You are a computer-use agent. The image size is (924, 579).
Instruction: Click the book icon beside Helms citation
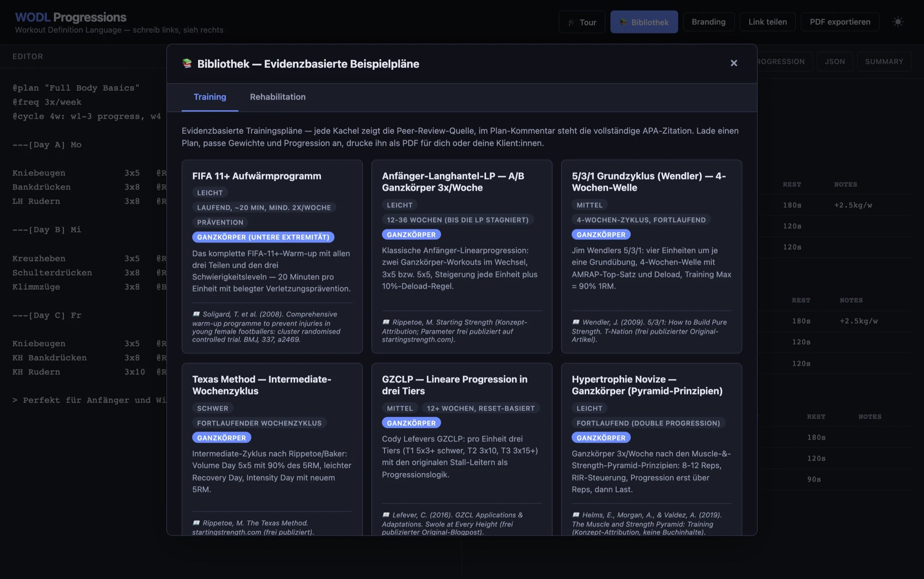click(576, 515)
